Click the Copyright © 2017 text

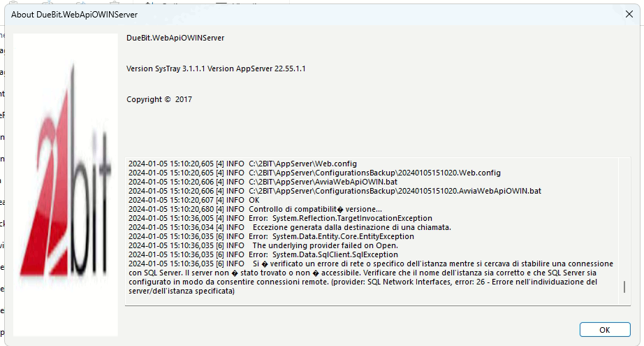159,99
